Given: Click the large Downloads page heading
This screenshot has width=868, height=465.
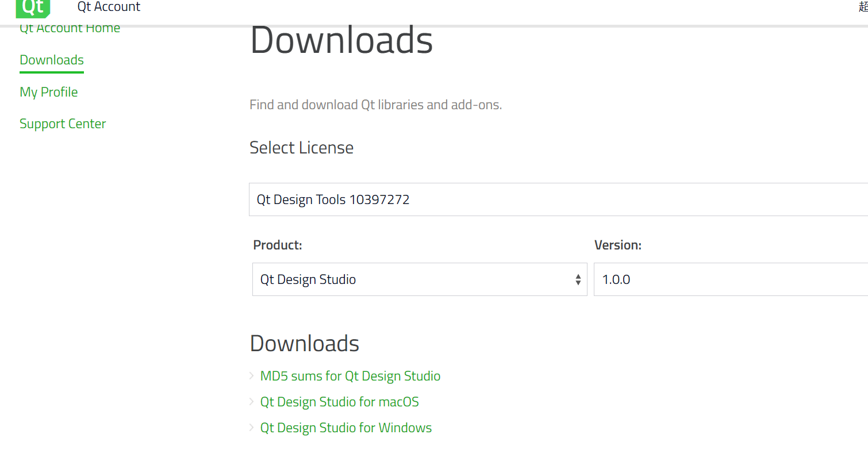Looking at the screenshot, I should click(x=341, y=40).
